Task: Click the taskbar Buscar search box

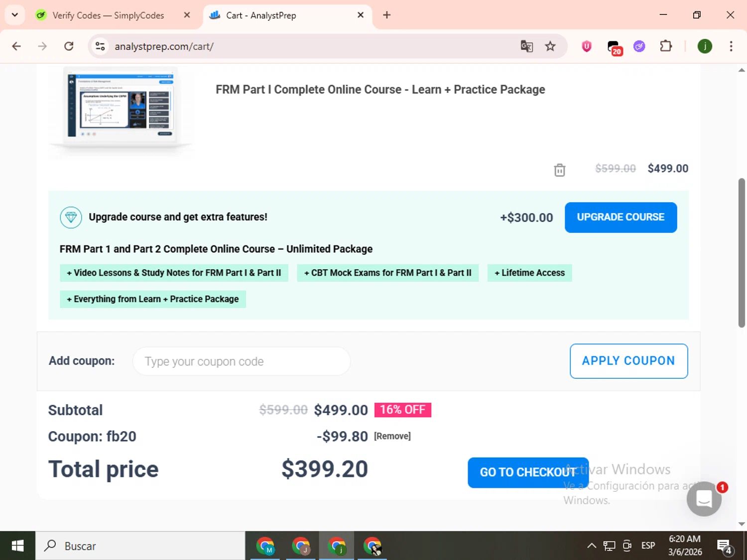Action: [140, 546]
